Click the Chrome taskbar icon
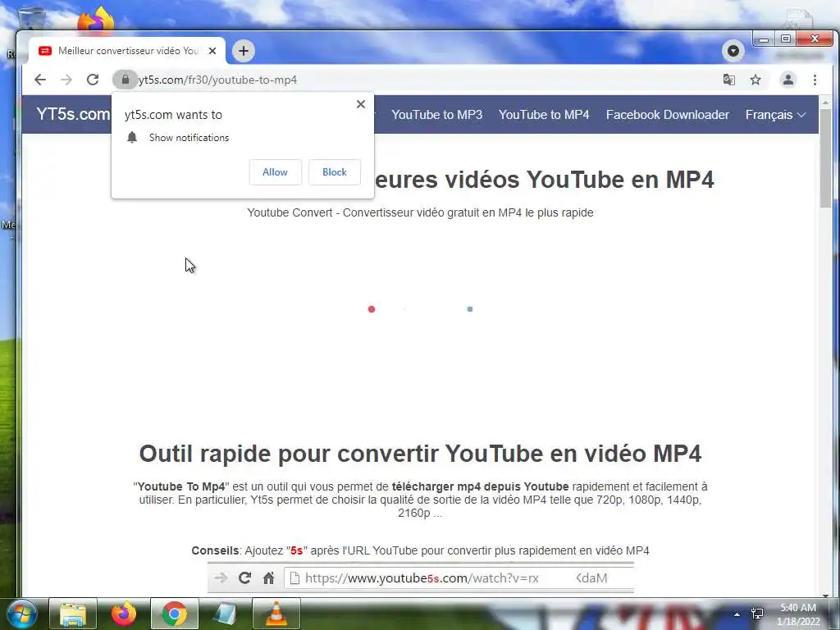The image size is (840, 630). (x=175, y=614)
